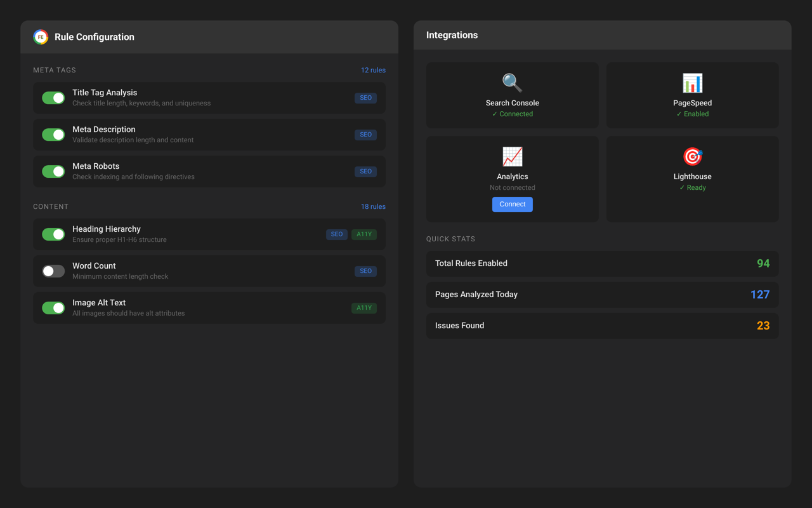Click the A11Y badge on Heading Hierarchy
Viewport: 812px width, 508px height.
click(363, 234)
